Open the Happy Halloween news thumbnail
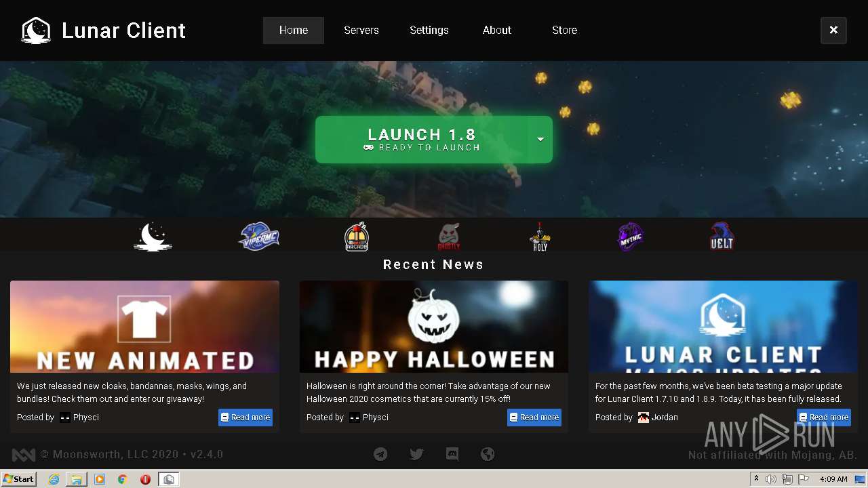 click(x=434, y=327)
